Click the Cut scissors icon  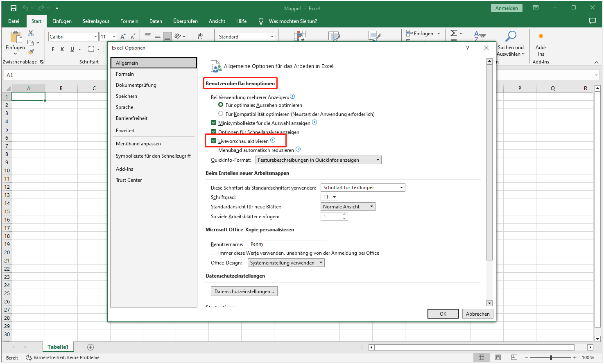click(x=31, y=33)
